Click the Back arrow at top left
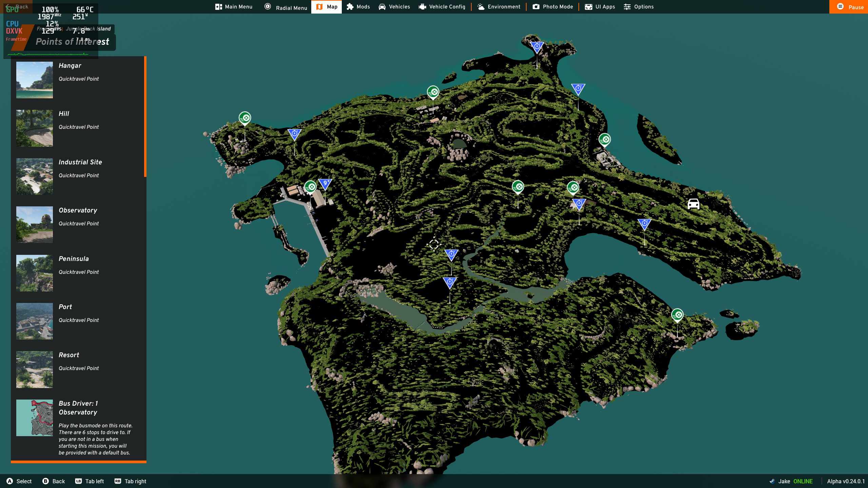The height and width of the screenshot is (488, 868). click(x=17, y=6)
